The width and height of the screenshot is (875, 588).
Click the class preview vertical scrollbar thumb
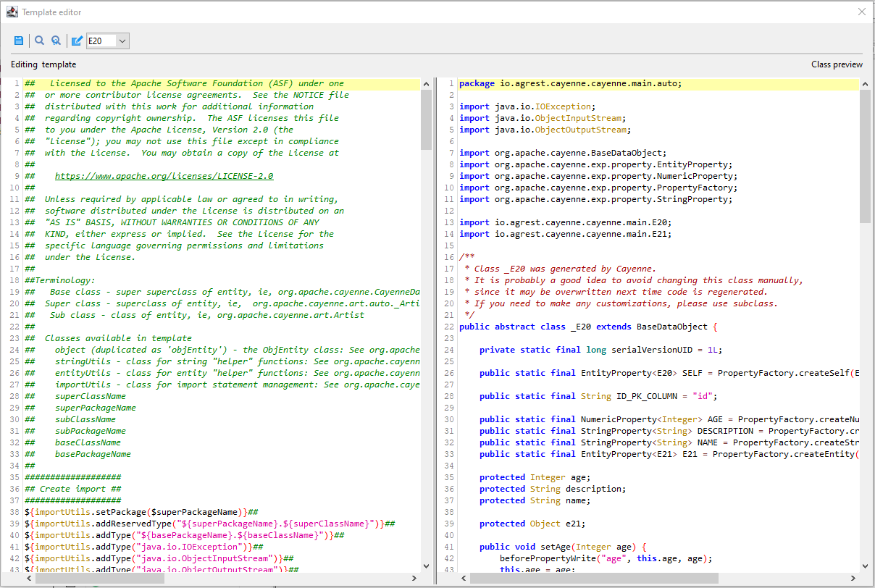[865, 156]
